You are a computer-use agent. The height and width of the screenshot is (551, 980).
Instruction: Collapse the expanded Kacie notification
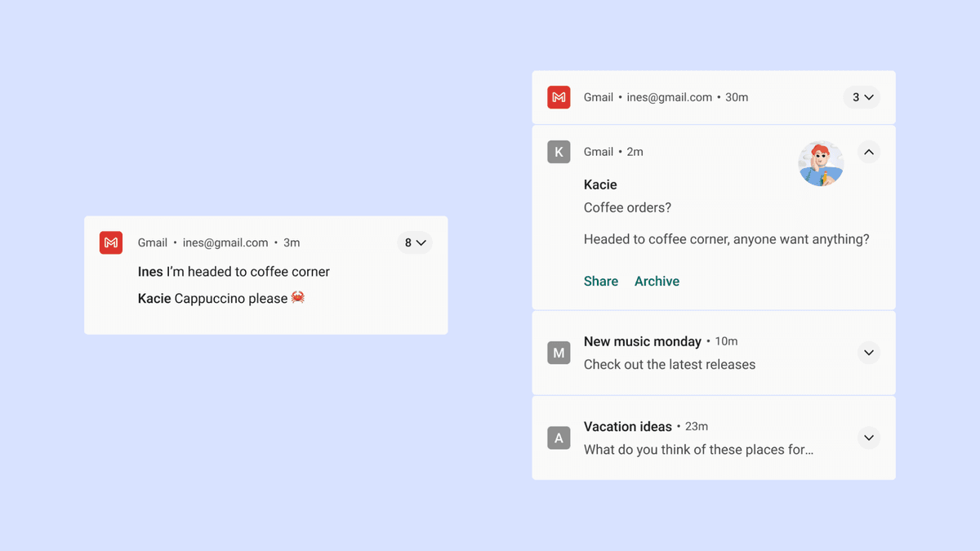[869, 152]
